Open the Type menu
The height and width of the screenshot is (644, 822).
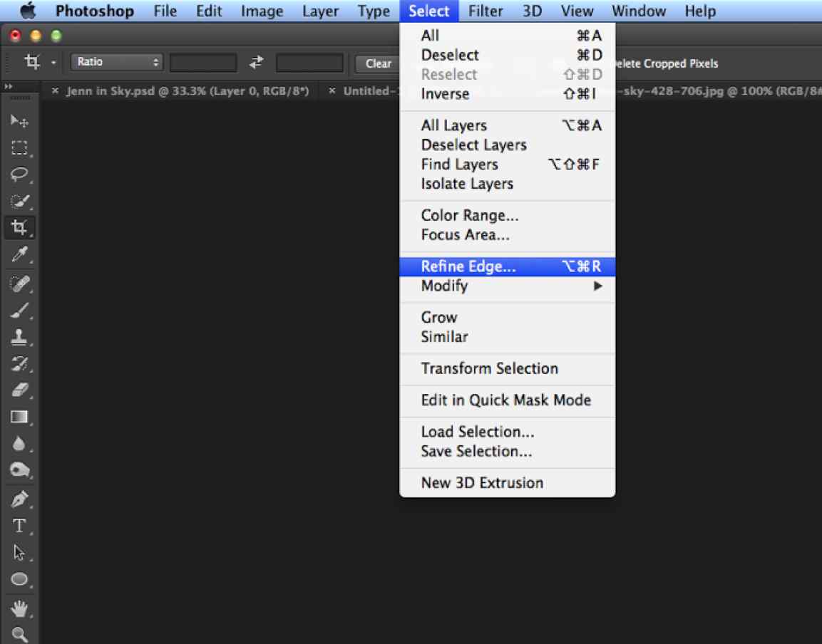point(374,11)
